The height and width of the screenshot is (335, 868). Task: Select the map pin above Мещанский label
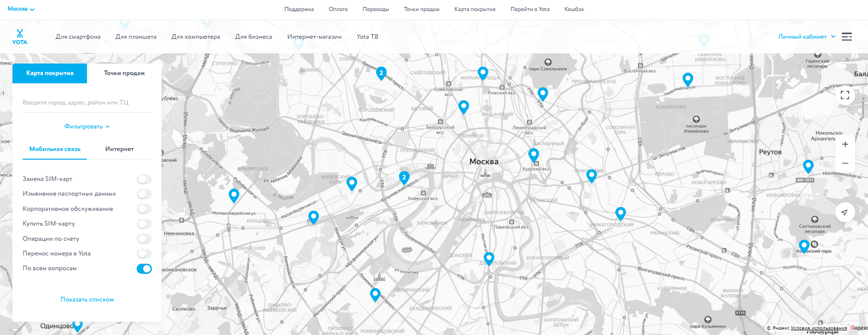[464, 107]
